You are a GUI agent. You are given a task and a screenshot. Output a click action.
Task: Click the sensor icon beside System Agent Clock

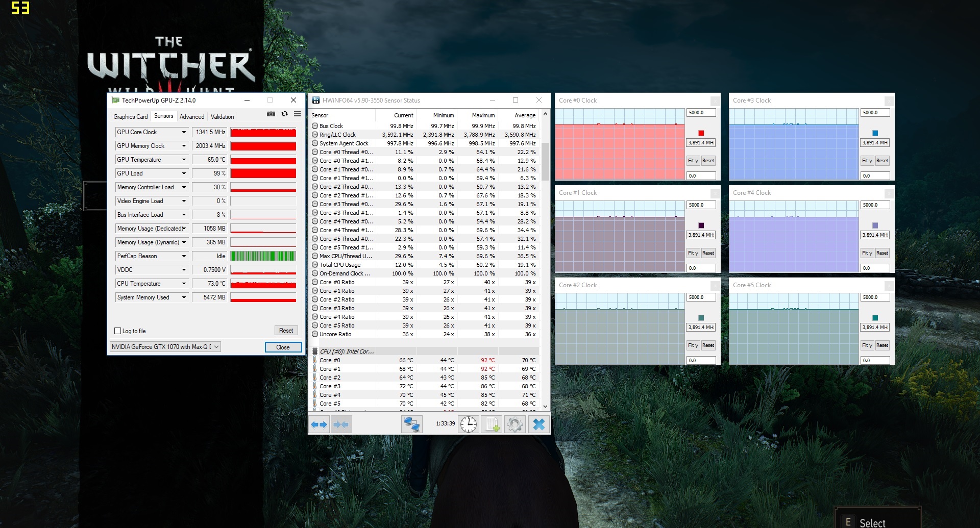(315, 143)
